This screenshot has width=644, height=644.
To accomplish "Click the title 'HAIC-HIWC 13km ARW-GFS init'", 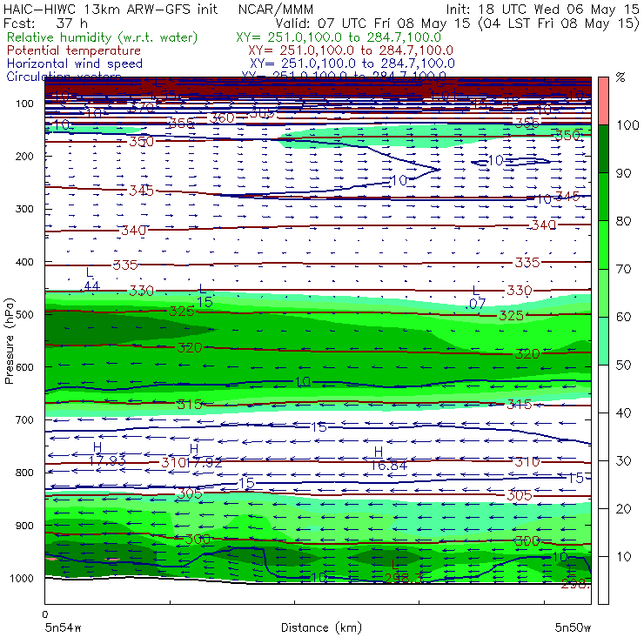I will tap(111, 9).
